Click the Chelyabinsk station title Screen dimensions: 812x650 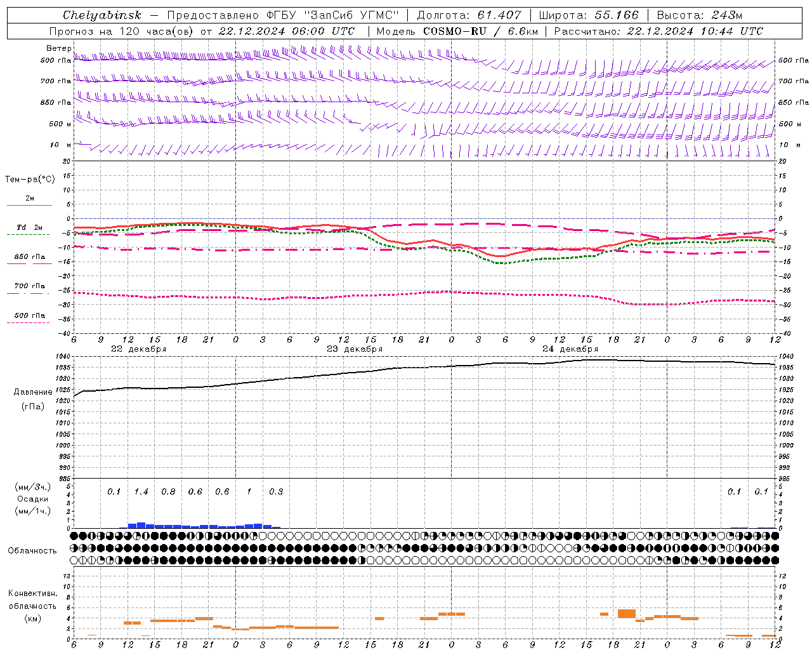pos(102,15)
